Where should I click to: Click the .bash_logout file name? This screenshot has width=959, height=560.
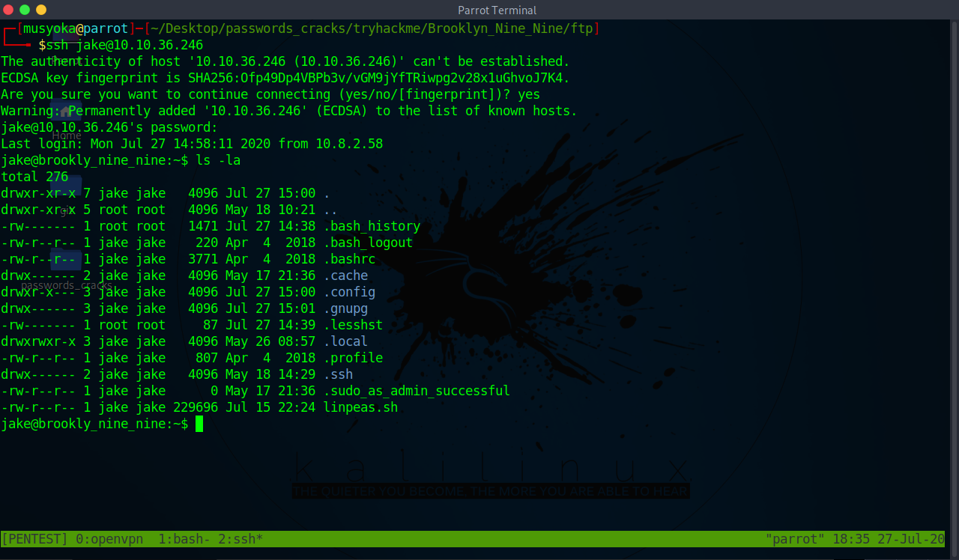(x=368, y=243)
